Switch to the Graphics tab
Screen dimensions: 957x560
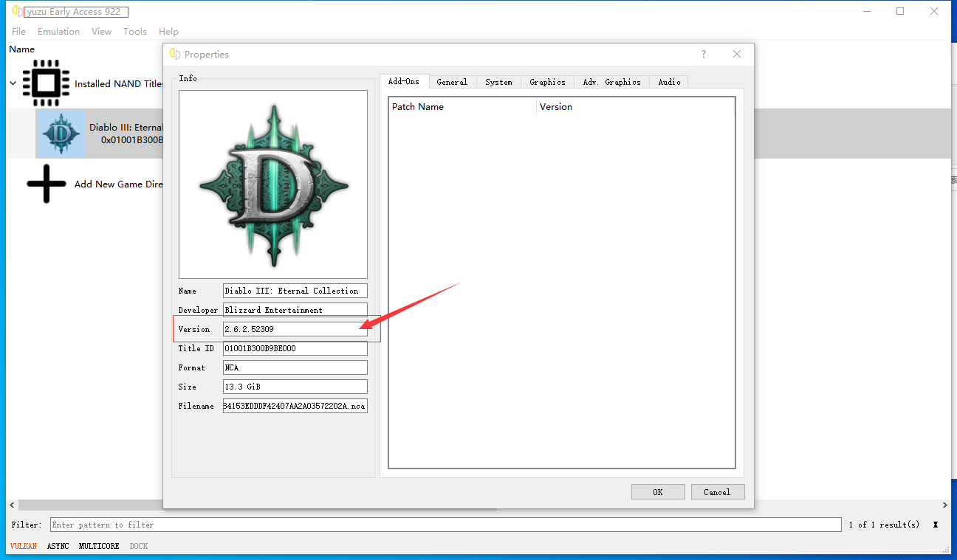point(547,82)
